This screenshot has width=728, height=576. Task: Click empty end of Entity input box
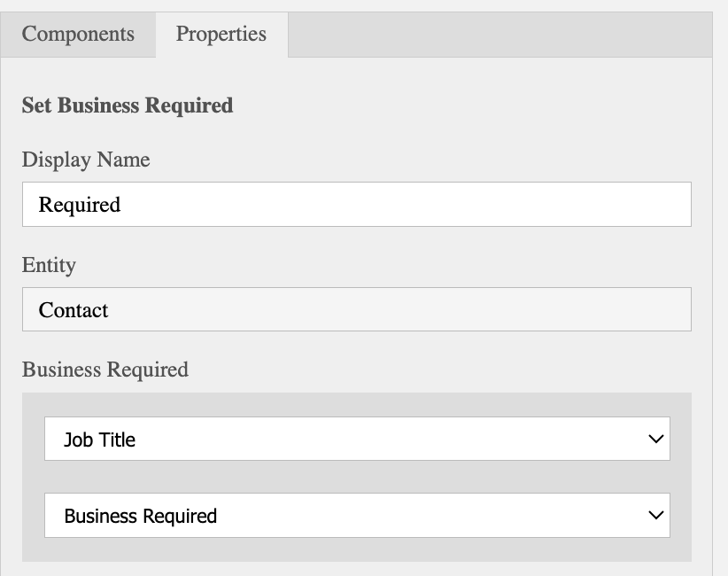click(x=576, y=309)
